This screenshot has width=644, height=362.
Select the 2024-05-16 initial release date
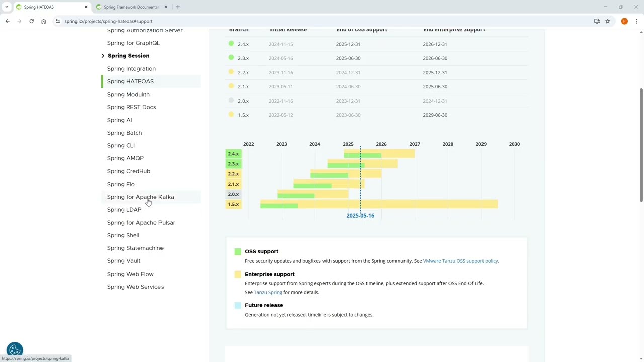pyautogui.click(x=281, y=58)
